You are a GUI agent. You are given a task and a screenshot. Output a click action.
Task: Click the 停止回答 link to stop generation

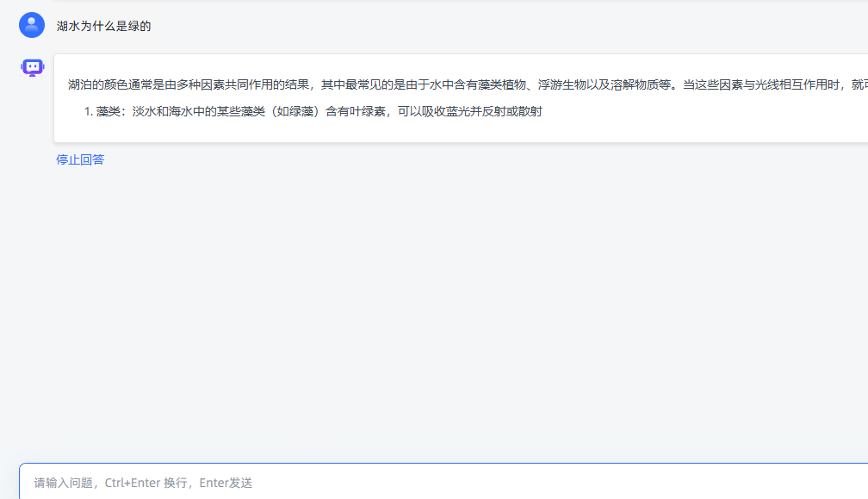(x=79, y=159)
